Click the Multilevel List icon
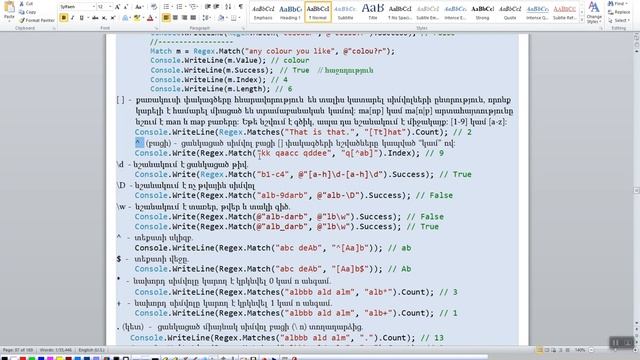This screenshot has width=640, height=360. tap(193, 7)
